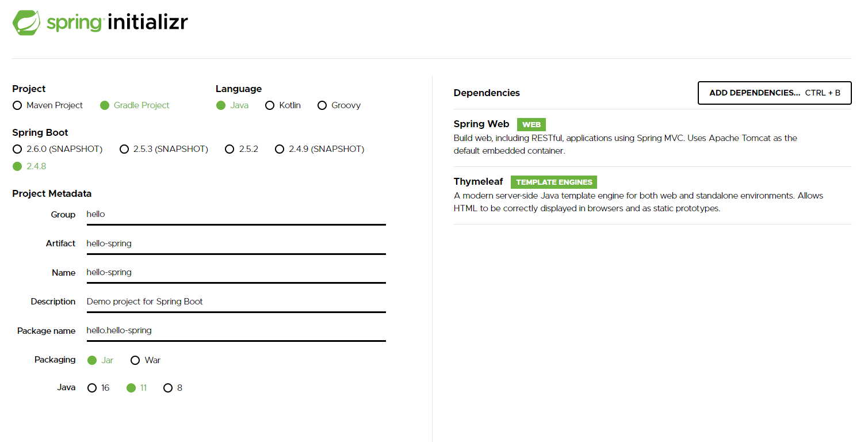This screenshot has height=442, width=868.
Task: Focus the Description input field
Action: point(236,302)
